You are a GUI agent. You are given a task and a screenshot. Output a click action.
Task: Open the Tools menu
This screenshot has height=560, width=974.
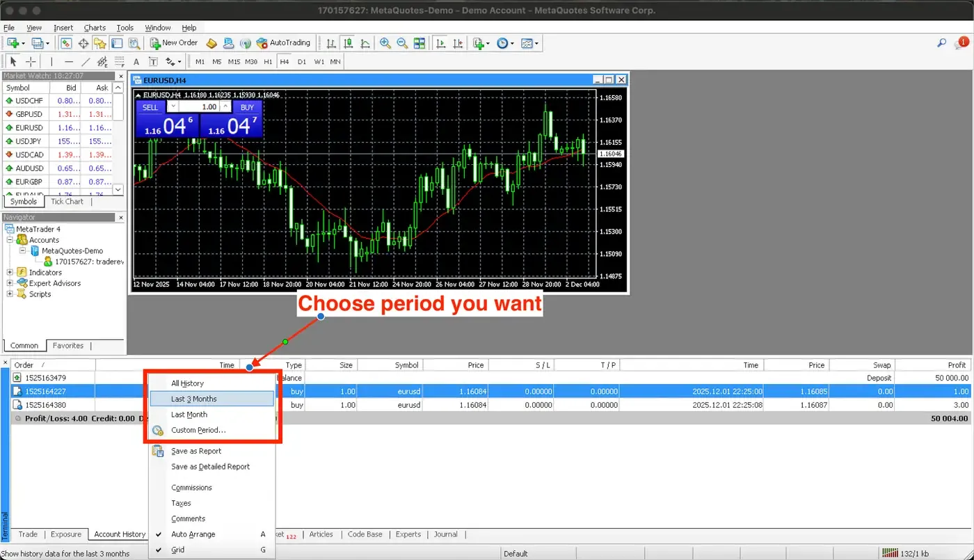(125, 28)
